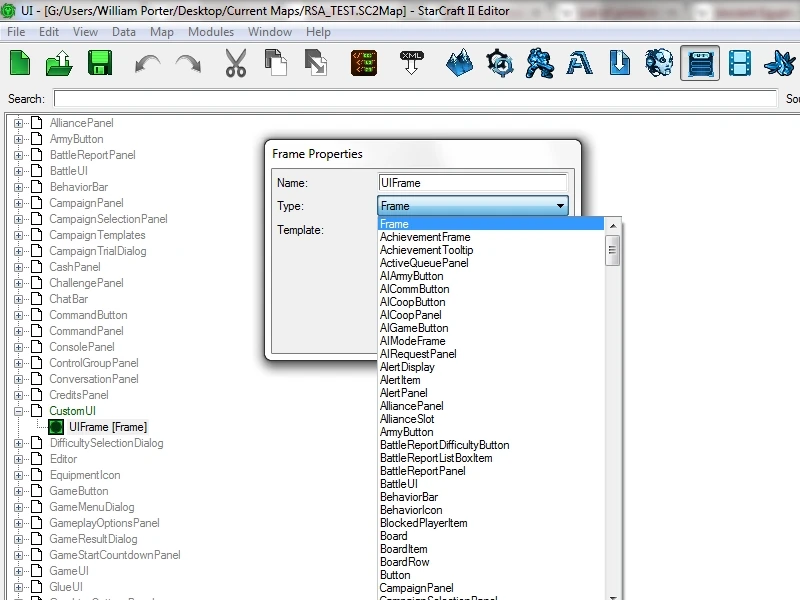The width and height of the screenshot is (800, 600).
Task: Click the Undo arrow icon
Action: tap(147, 64)
